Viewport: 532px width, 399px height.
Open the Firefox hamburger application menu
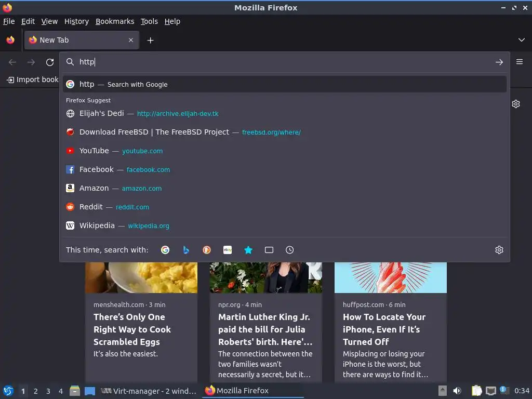(520, 62)
